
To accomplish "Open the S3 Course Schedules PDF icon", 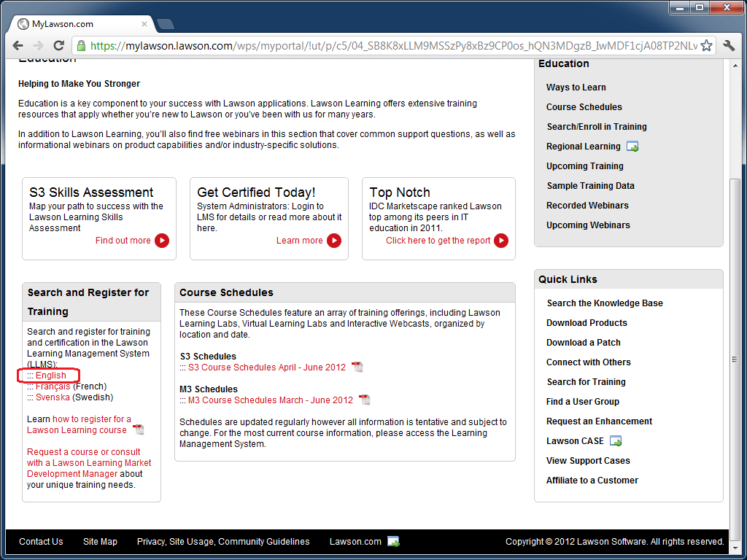I will coord(357,367).
